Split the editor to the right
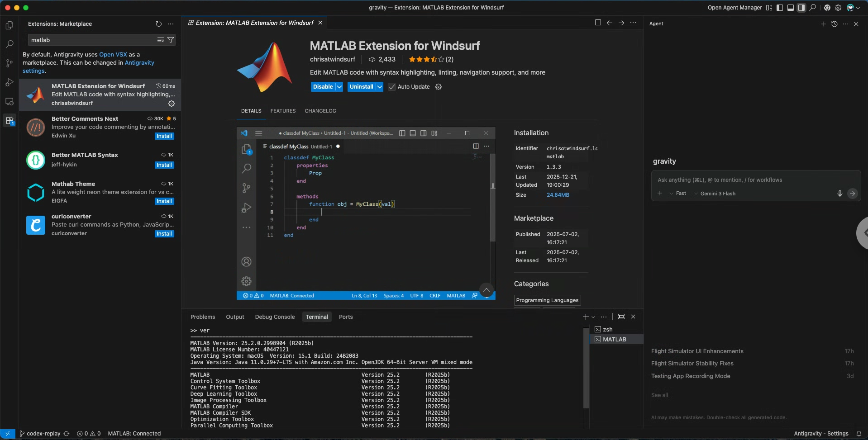Screen dimensions: 868x440 pos(598,23)
